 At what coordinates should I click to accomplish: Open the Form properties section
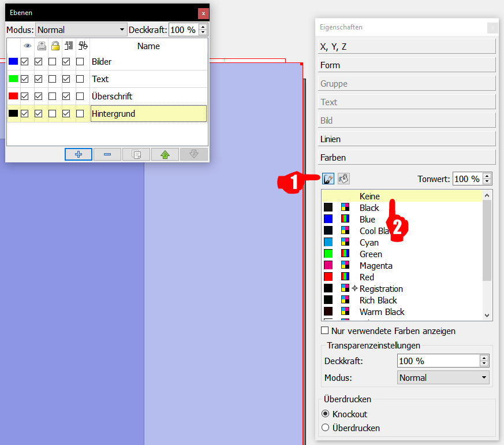pyautogui.click(x=407, y=65)
